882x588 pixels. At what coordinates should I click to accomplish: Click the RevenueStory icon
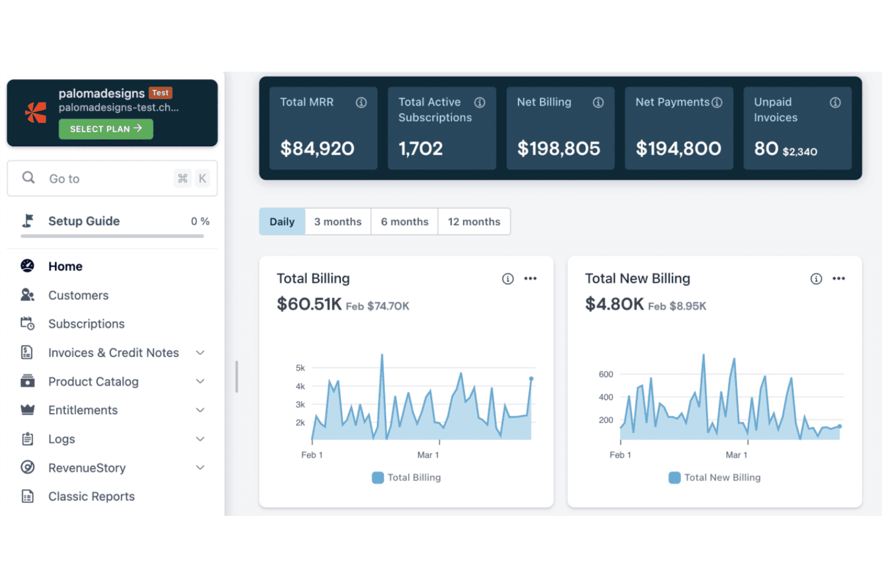[x=27, y=467]
